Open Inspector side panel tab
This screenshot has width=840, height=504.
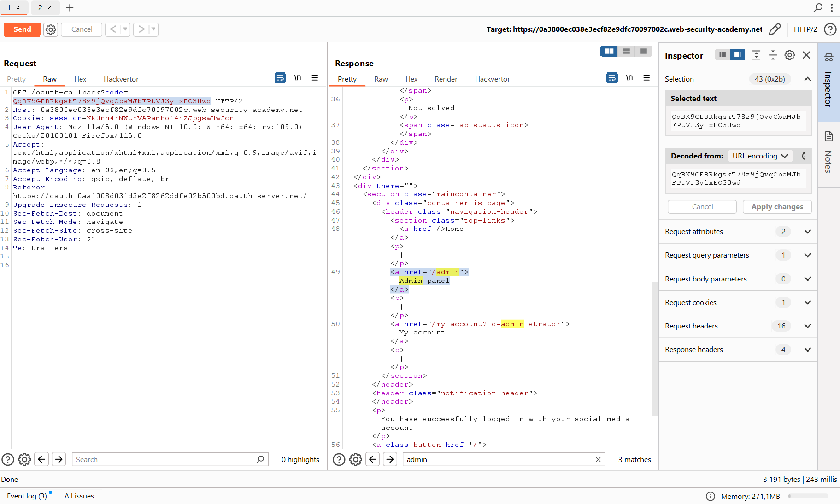tap(828, 82)
